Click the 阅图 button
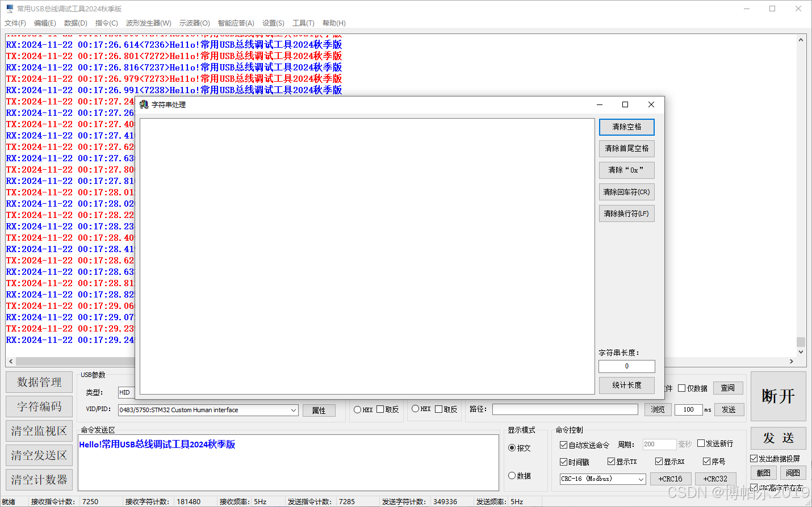 click(793, 473)
